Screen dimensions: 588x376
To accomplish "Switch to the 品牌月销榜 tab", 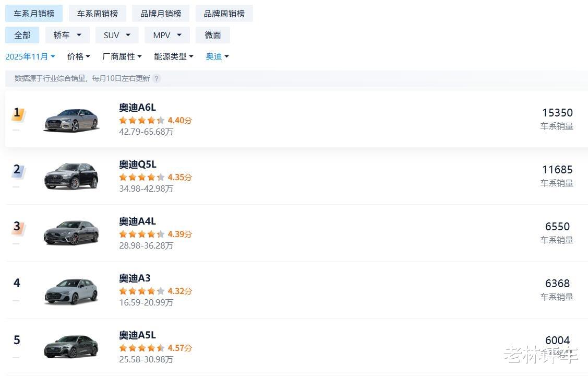I will 161,14.
